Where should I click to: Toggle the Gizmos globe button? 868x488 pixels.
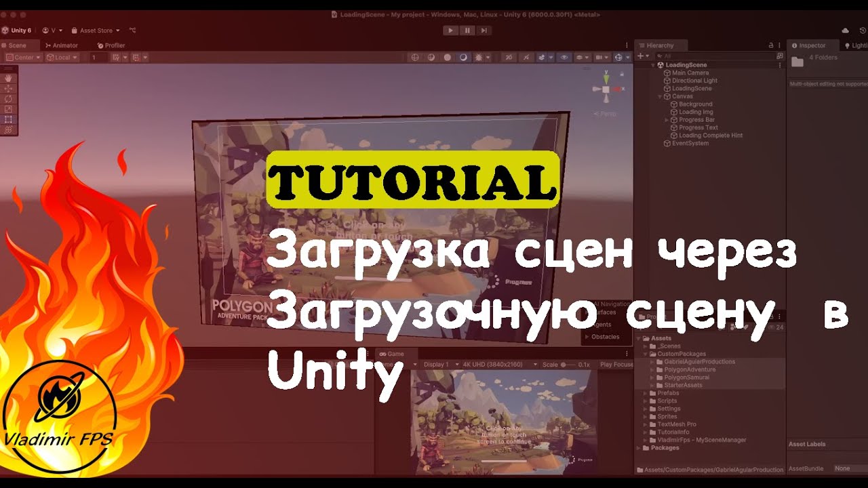[x=618, y=58]
